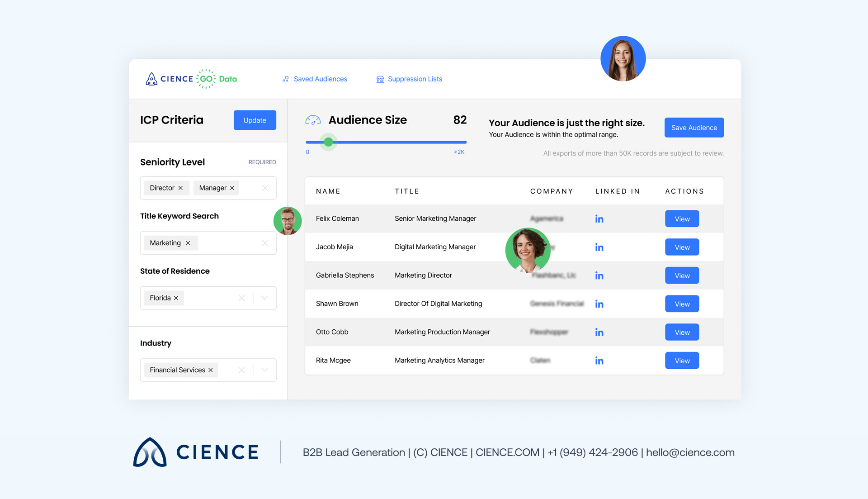The height and width of the screenshot is (499, 868).
Task: Open the Suppression Lists page
Action: (x=415, y=79)
